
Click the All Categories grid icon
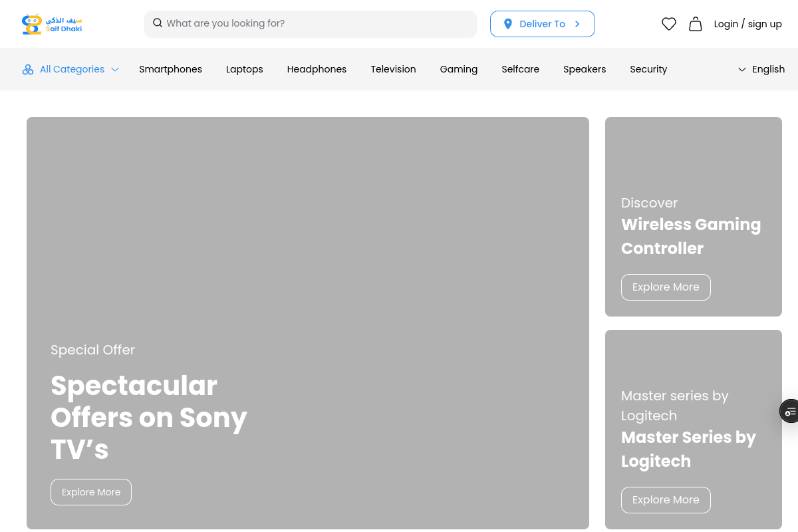click(28, 69)
